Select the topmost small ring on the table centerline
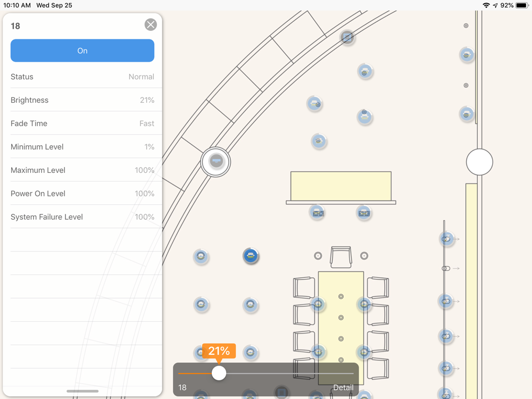 pos(341,296)
